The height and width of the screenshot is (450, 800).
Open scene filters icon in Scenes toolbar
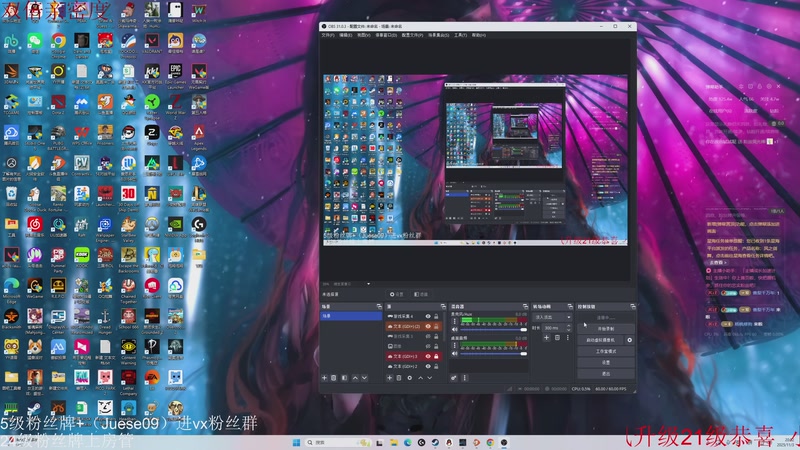point(344,378)
